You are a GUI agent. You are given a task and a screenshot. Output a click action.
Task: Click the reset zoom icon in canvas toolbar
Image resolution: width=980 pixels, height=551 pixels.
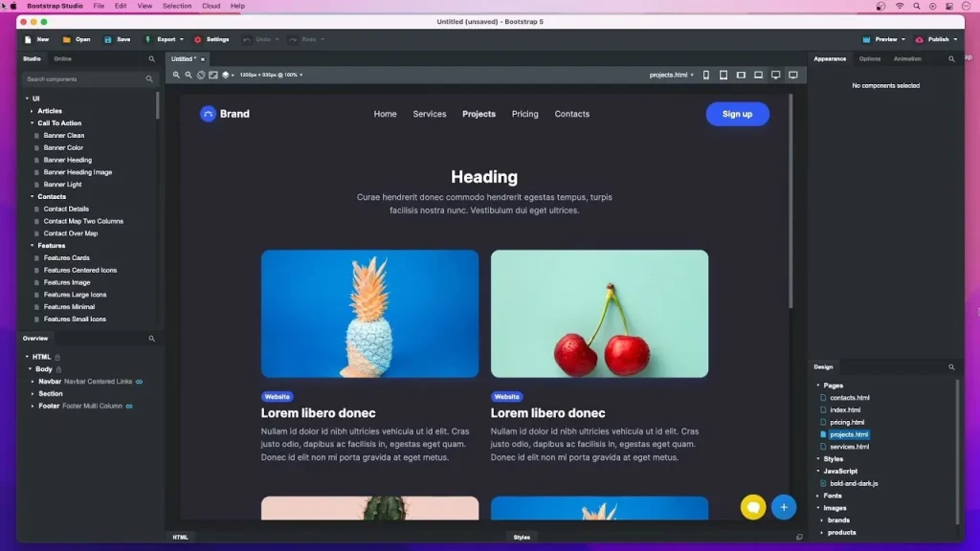201,75
